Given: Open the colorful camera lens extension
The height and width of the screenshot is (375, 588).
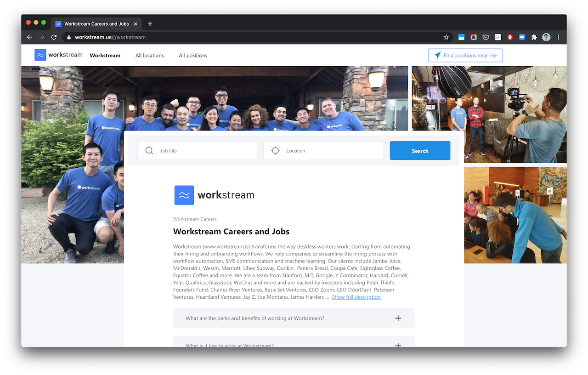Looking at the screenshot, I should (x=474, y=37).
